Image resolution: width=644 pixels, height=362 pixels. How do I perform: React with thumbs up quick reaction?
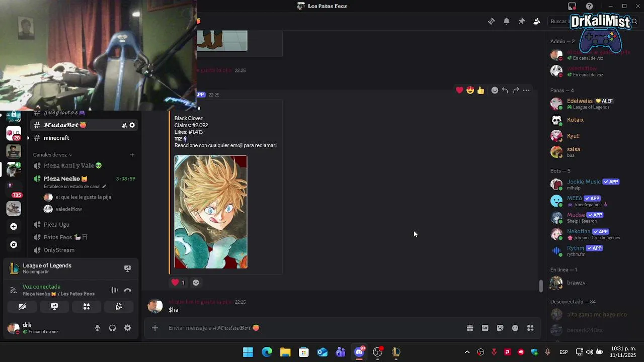[x=480, y=90]
